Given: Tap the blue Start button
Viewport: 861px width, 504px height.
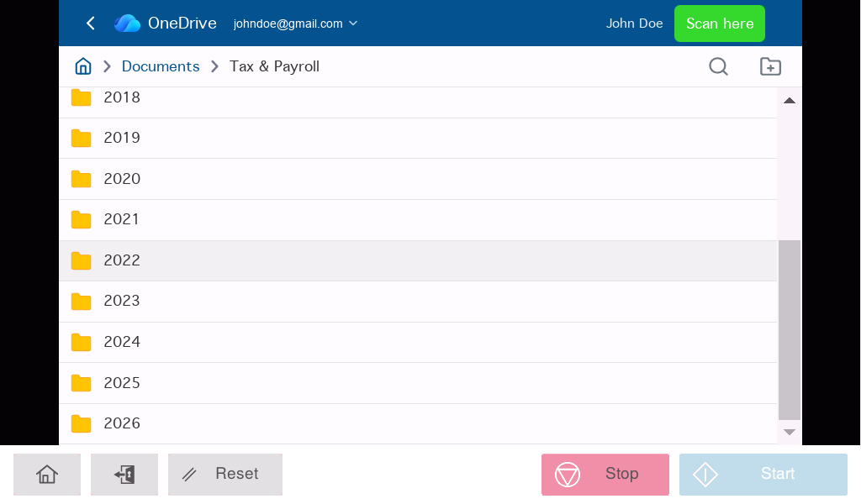Looking at the screenshot, I should click(763, 475).
